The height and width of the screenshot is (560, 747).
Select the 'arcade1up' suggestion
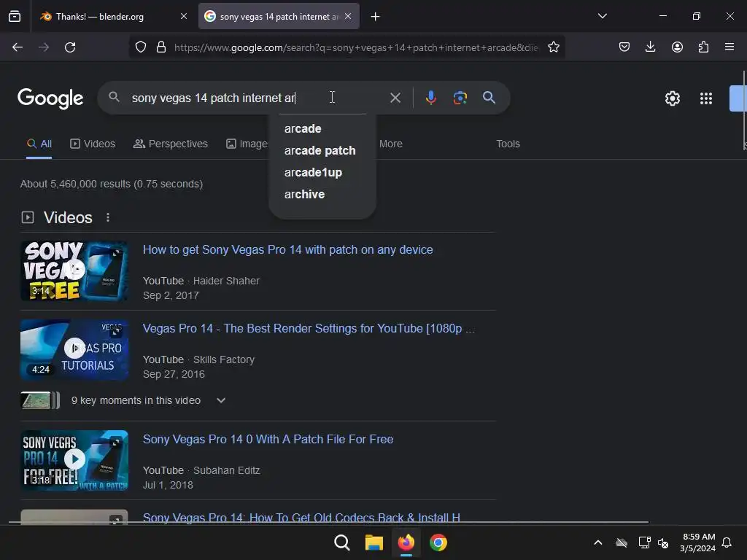313,172
